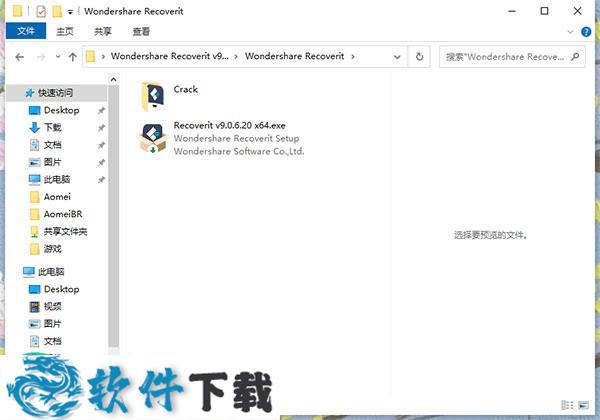Image resolution: width=600 pixels, height=420 pixels.
Task: Click navigation pane scroll up arrow
Action: [113, 80]
